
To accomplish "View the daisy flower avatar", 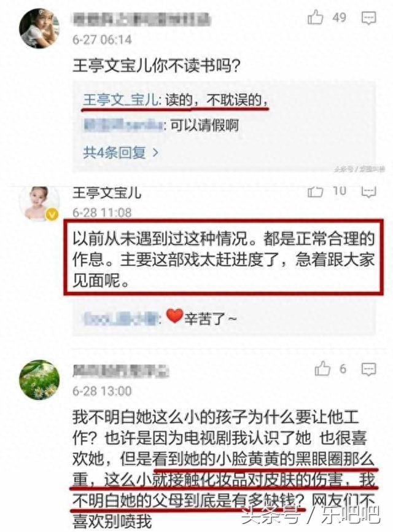I will point(39,380).
